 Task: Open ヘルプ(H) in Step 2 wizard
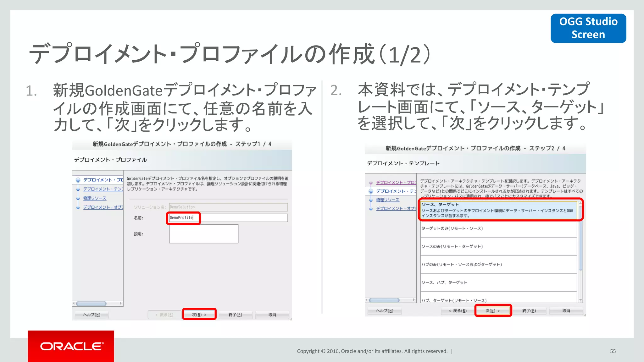[x=385, y=310]
